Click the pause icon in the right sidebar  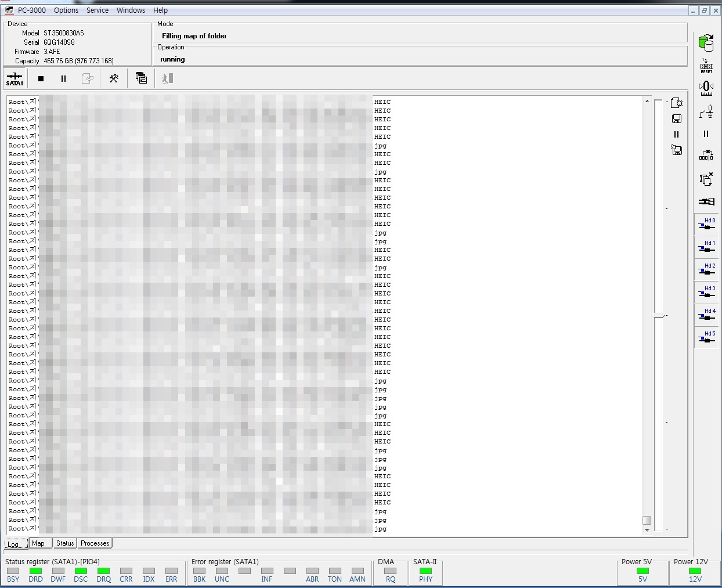pyautogui.click(x=706, y=134)
